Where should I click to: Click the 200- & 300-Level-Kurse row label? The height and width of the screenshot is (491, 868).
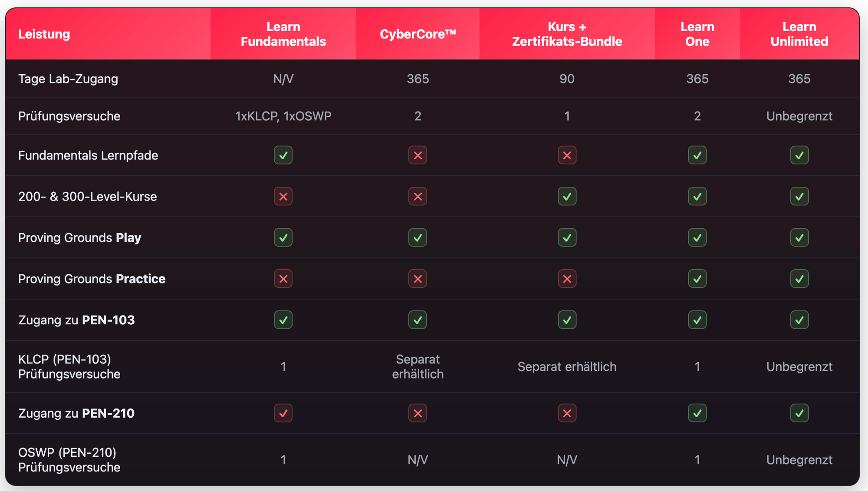pyautogui.click(x=87, y=196)
